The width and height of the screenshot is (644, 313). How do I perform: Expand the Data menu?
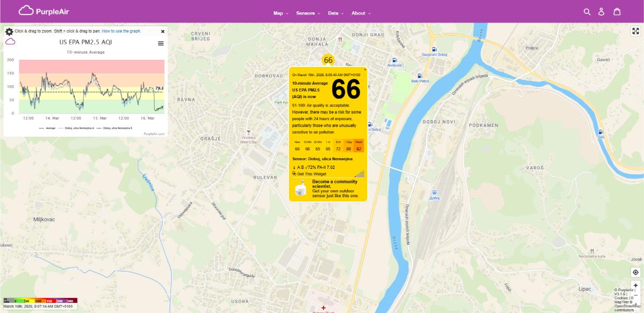coord(334,13)
